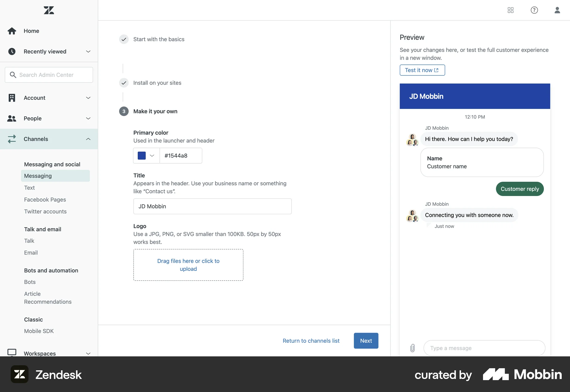Open Twitter accounts channel settings
Screen dimensions: 570x392
[x=45, y=211]
